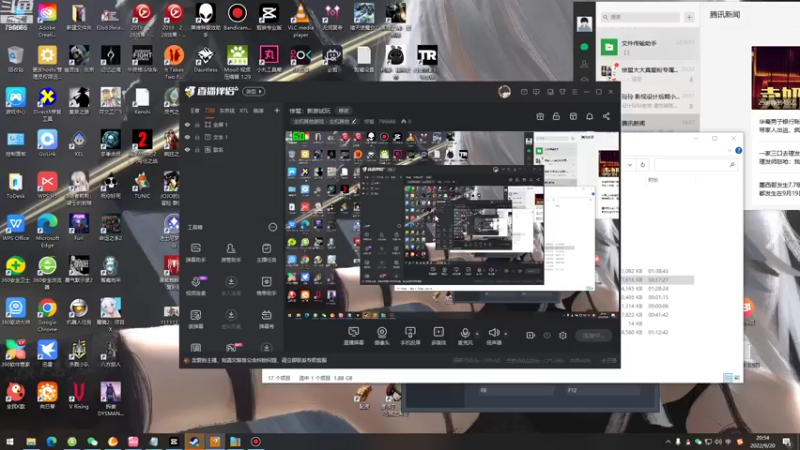The image size is (800, 450).
Task: Open taskbar clock and date
Action: tap(762, 441)
